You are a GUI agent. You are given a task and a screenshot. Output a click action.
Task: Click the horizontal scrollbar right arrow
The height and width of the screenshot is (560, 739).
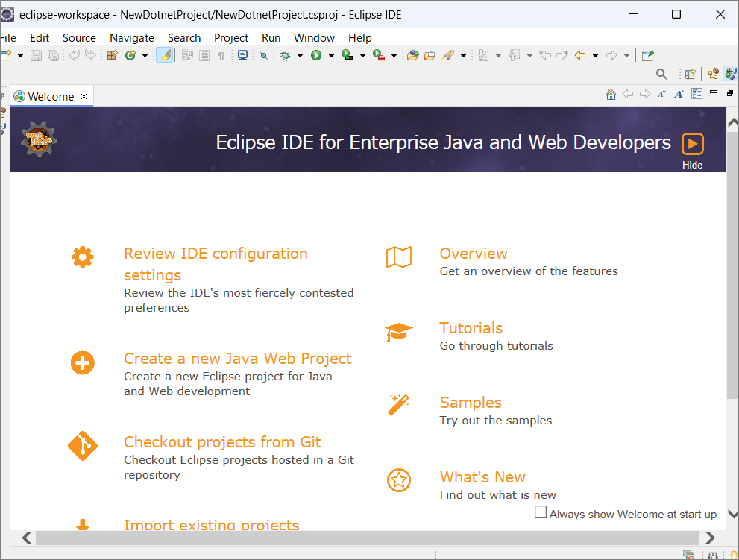(x=710, y=538)
